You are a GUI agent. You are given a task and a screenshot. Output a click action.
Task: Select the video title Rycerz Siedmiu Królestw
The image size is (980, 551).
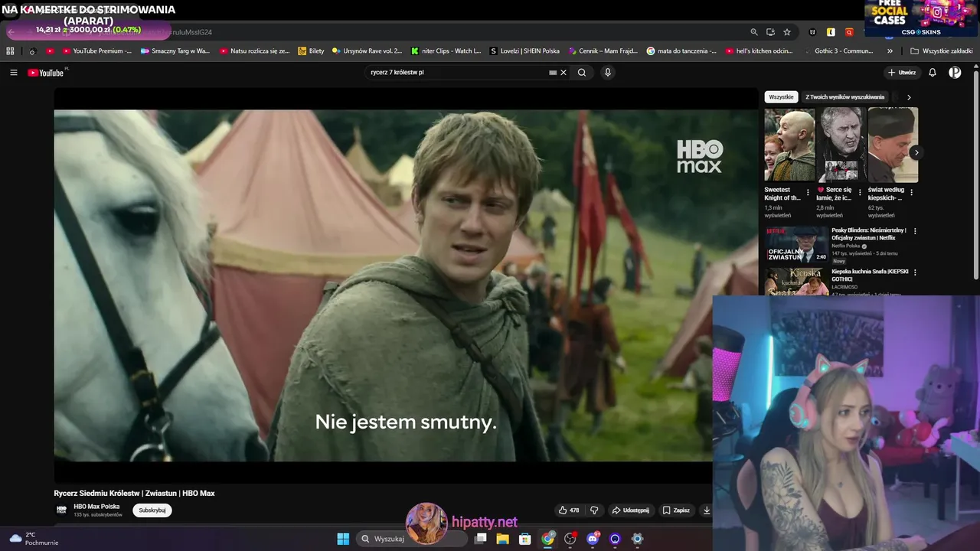pos(134,494)
